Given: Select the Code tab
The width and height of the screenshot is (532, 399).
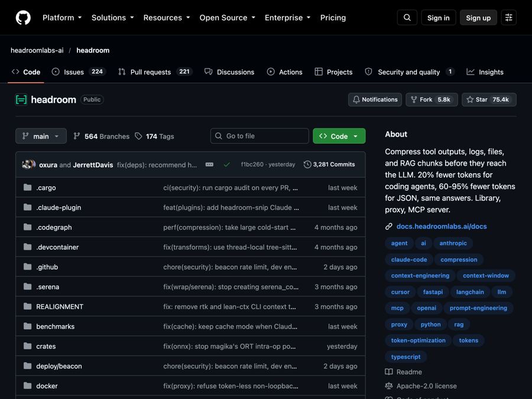Looking at the screenshot, I should tap(26, 72).
